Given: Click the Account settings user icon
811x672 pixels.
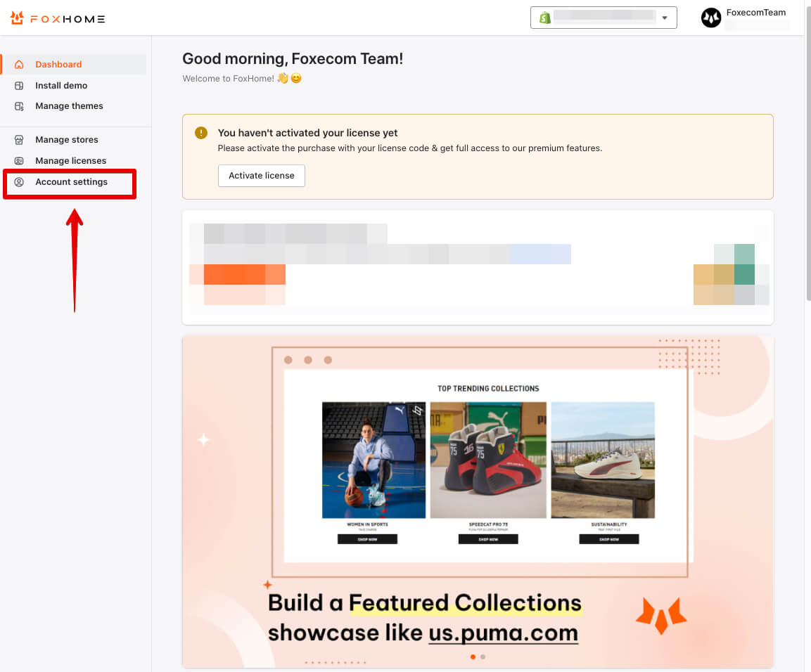Looking at the screenshot, I should tap(19, 182).
